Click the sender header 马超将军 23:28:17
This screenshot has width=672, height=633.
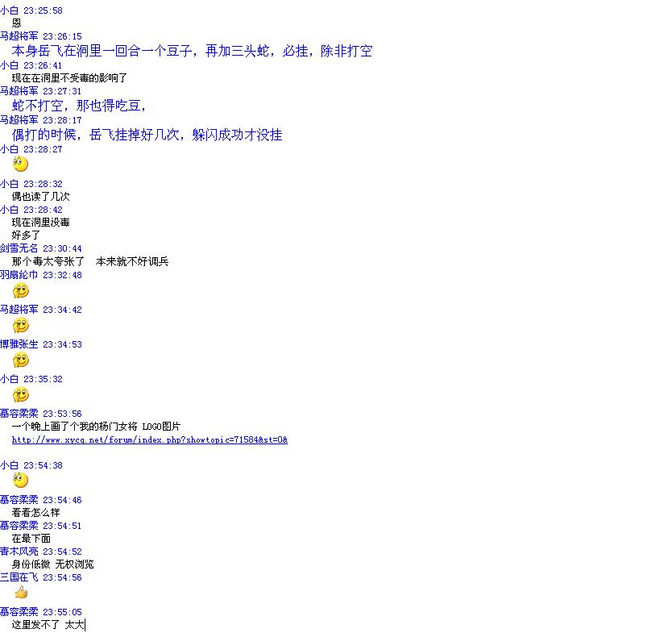pyautogui.click(x=41, y=120)
